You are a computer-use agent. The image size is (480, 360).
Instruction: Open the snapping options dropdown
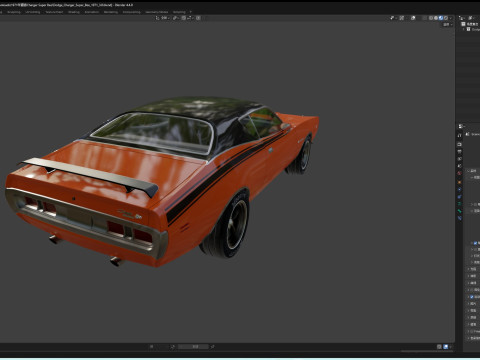click(189, 18)
